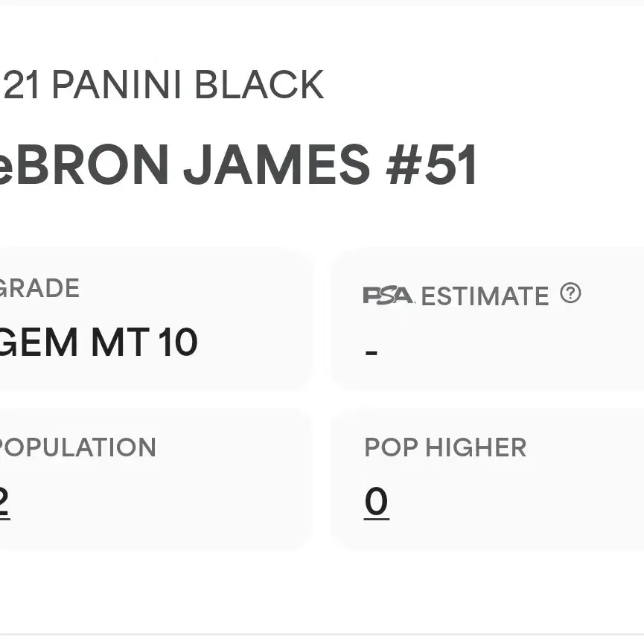The width and height of the screenshot is (644, 644).
Task: Click the word BLACK in the set name
Action: click(259, 85)
